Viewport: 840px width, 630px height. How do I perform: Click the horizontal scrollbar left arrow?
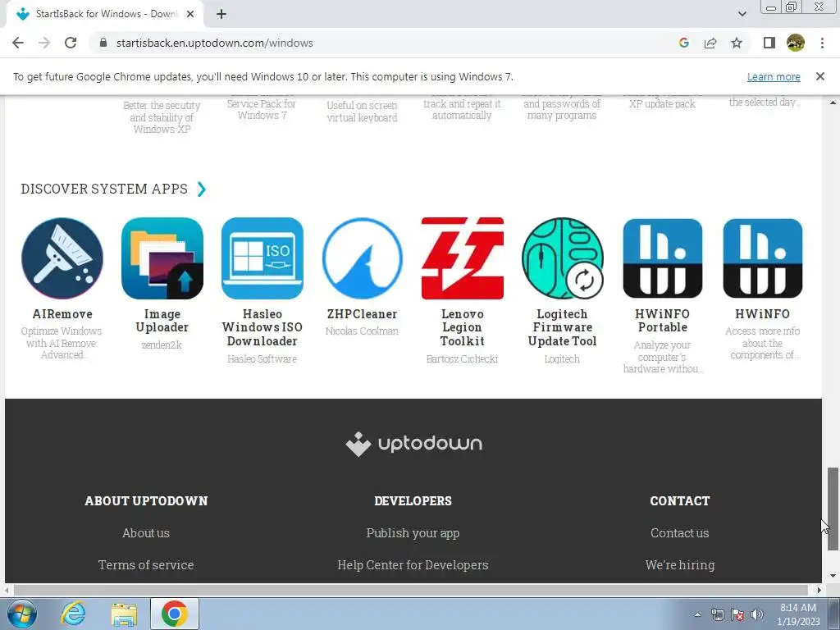tap(7, 590)
